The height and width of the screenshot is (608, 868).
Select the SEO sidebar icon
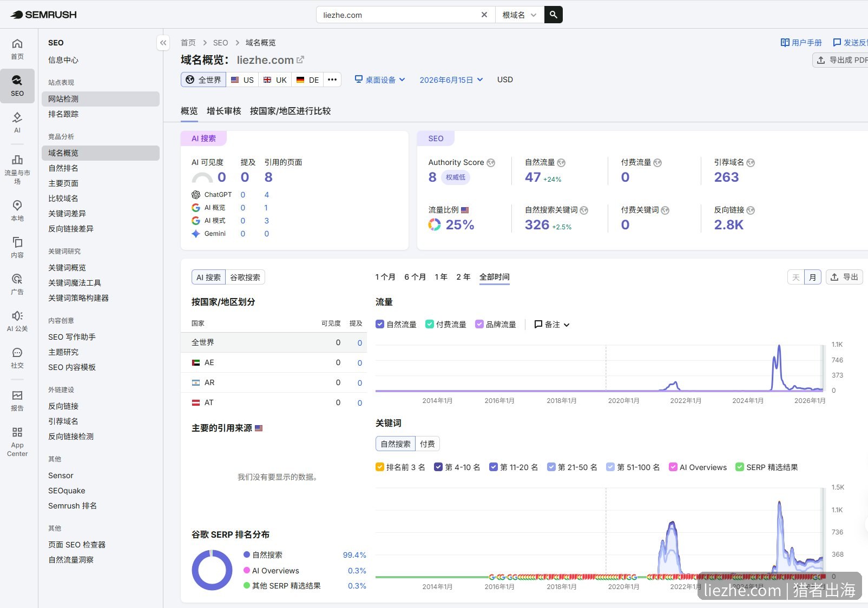tap(17, 85)
